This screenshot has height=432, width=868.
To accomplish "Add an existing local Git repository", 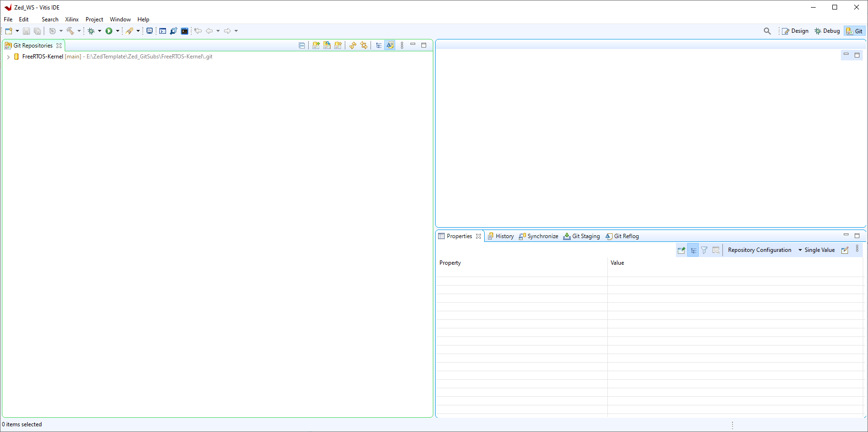I will click(316, 46).
